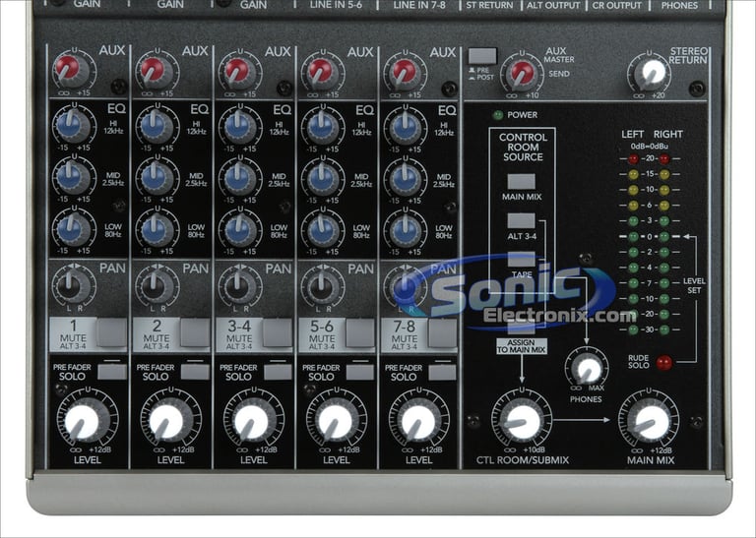Select TAPE as control room source
Screen dimensions: 756x538
tap(521, 260)
